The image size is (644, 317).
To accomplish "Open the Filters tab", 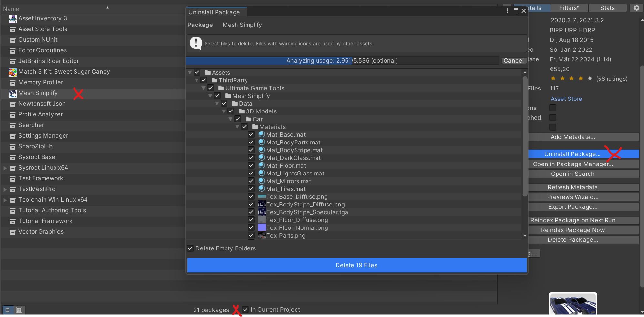I will tap(569, 8).
